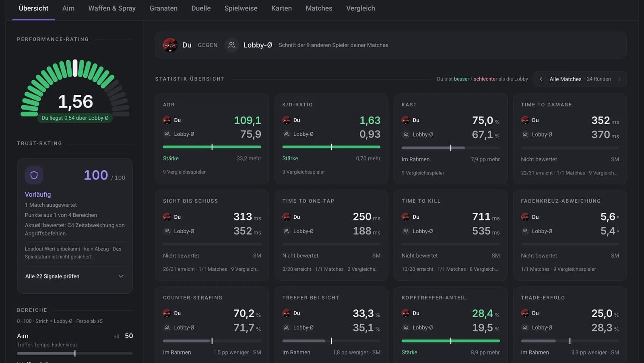Click the K/D-Ratio card title

click(x=297, y=105)
